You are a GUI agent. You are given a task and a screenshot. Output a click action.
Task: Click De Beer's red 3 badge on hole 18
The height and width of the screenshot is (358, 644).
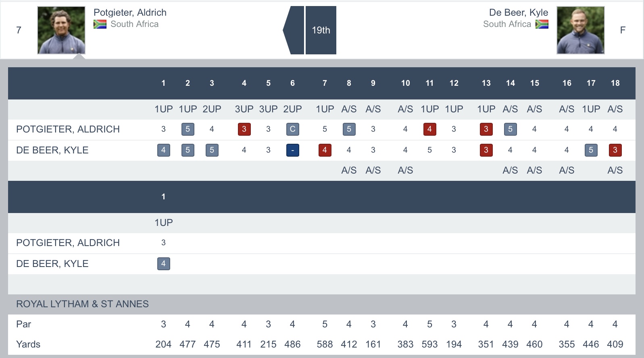[x=615, y=150]
